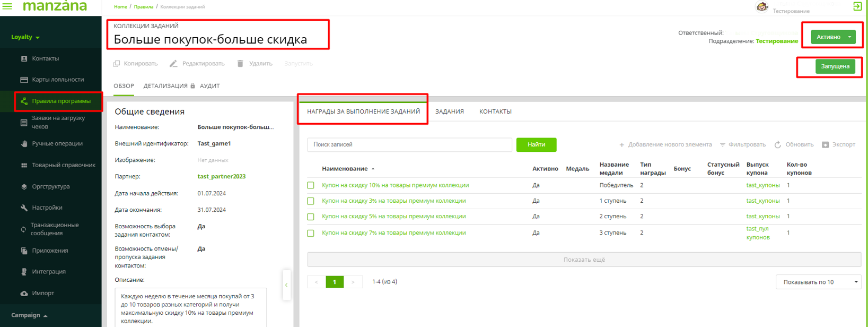Check the 10% discount coupon row checkbox
868x327 pixels.
(311, 185)
